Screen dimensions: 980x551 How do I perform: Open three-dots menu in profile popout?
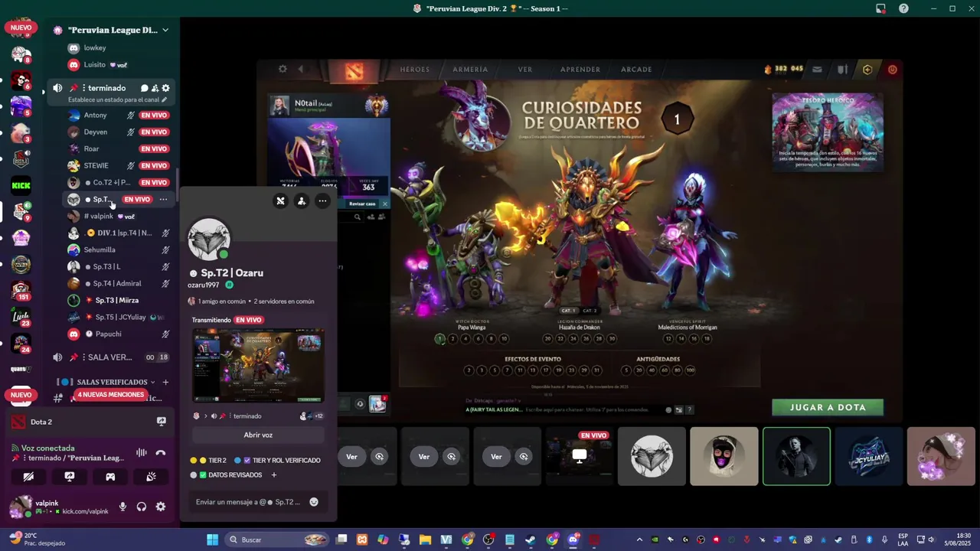322,201
